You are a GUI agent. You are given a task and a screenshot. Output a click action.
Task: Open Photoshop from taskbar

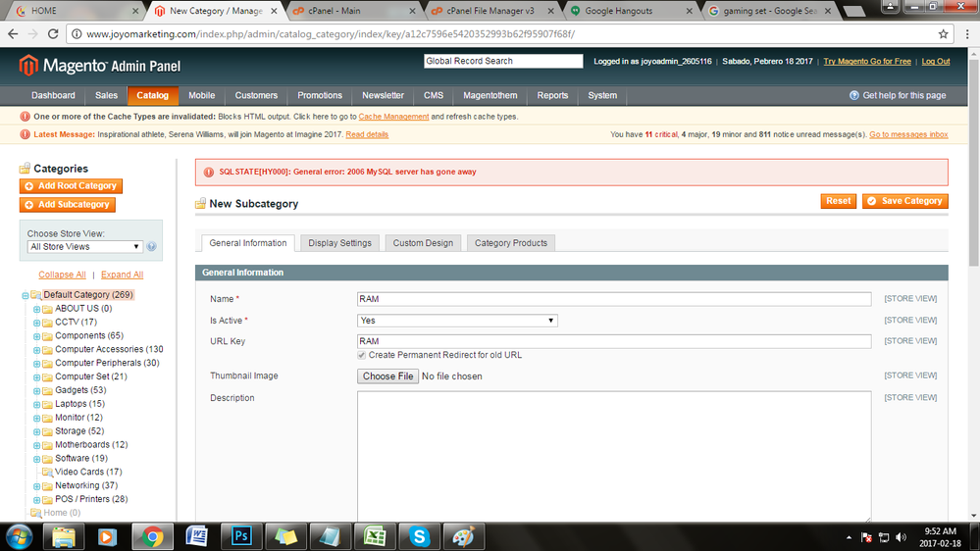coord(241,536)
